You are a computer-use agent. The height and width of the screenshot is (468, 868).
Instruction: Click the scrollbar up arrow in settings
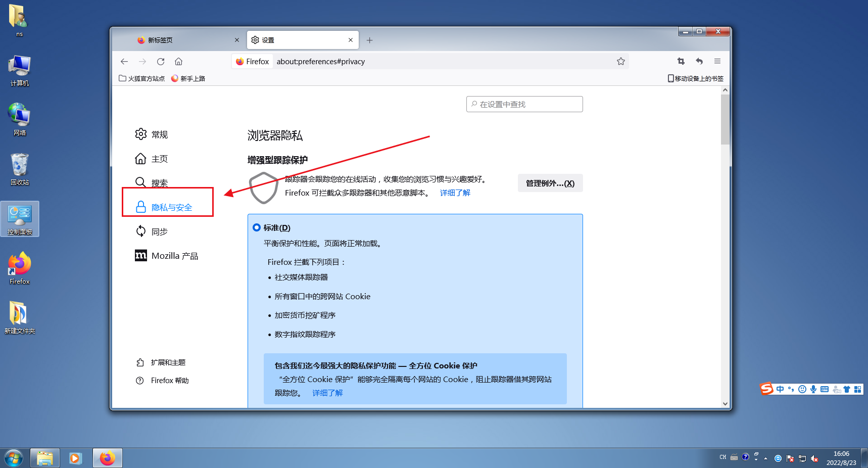(x=726, y=90)
